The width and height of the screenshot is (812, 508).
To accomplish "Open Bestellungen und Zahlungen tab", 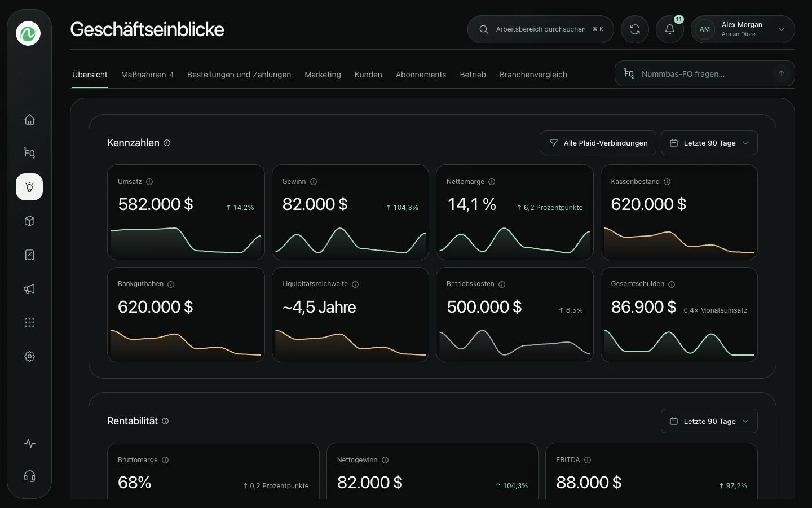I will [239, 75].
